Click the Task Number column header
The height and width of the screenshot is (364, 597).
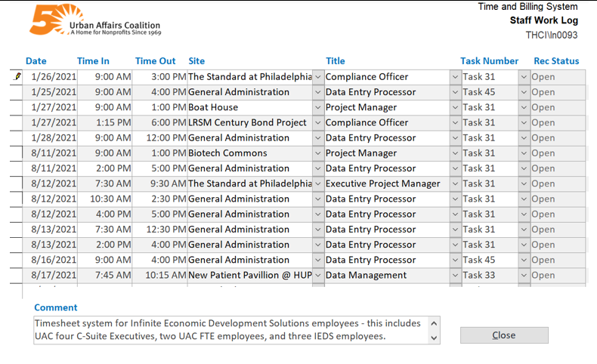pyautogui.click(x=489, y=61)
